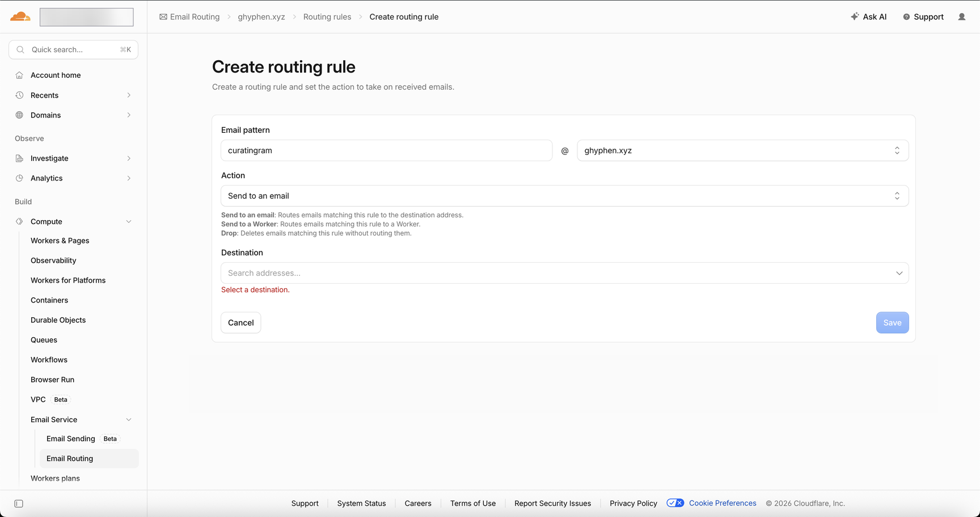This screenshot has height=517, width=980.
Task: Click the Cloudflare logo icon
Action: click(20, 16)
